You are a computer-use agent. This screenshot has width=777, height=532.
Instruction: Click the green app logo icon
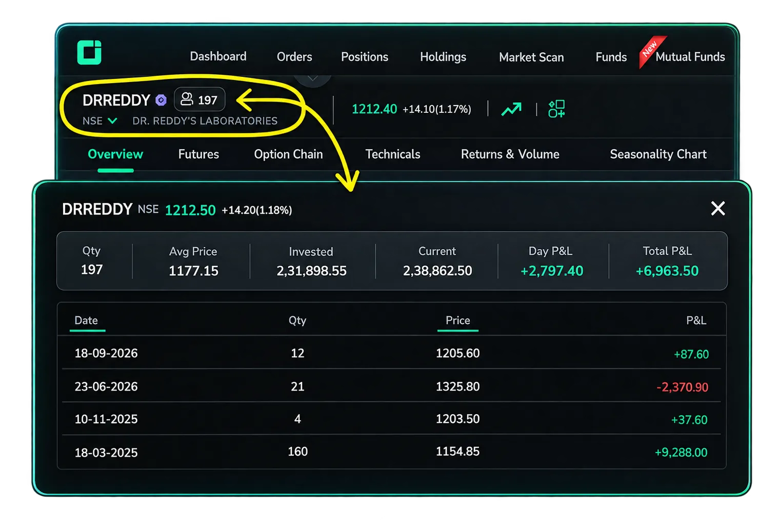[x=89, y=52]
